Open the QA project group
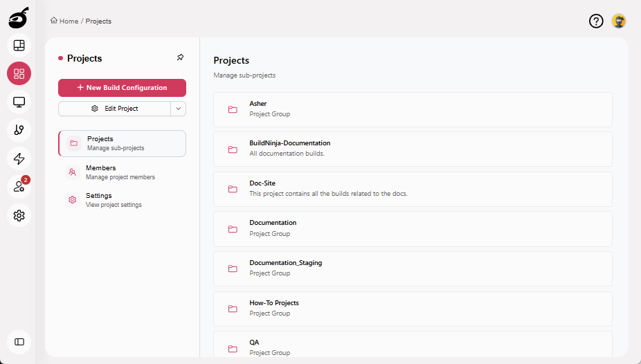The width and height of the screenshot is (641, 364). click(x=413, y=345)
